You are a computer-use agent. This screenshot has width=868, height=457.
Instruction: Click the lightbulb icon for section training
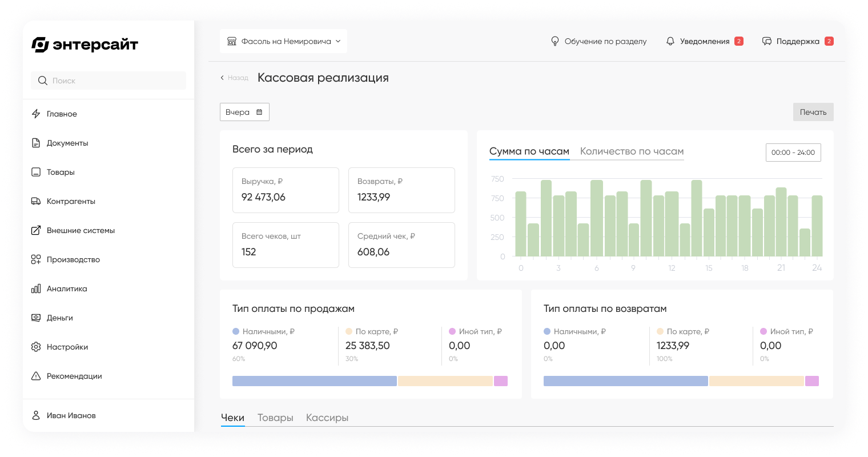[554, 41]
